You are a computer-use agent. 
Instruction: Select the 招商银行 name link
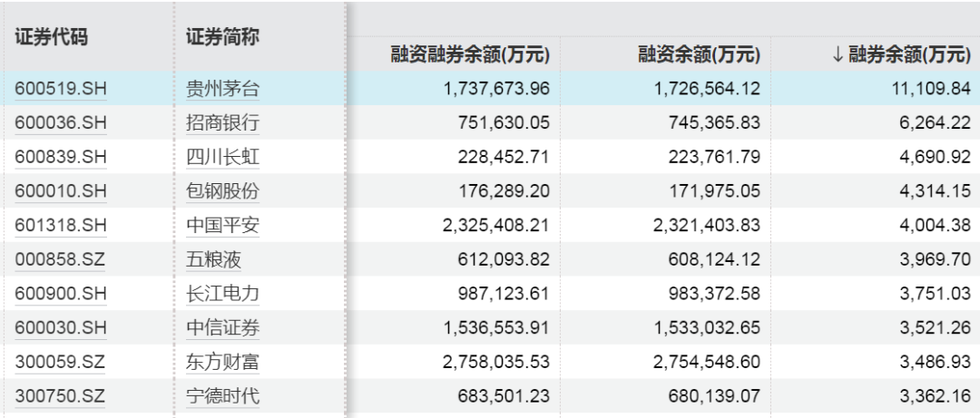[x=222, y=122]
